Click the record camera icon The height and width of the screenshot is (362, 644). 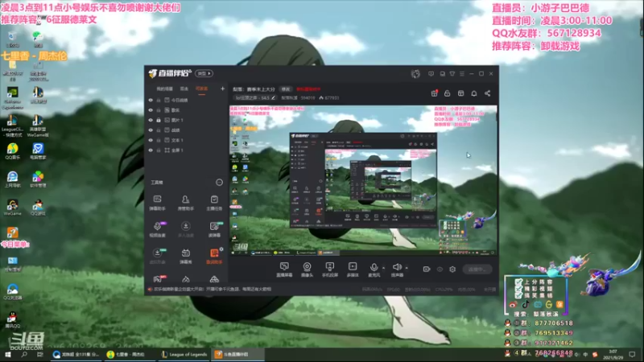(427, 269)
